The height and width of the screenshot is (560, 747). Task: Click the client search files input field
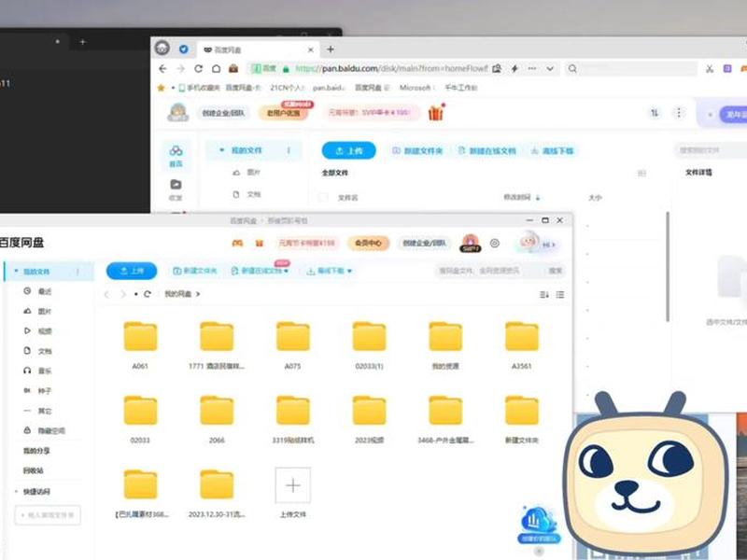(488, 271)
